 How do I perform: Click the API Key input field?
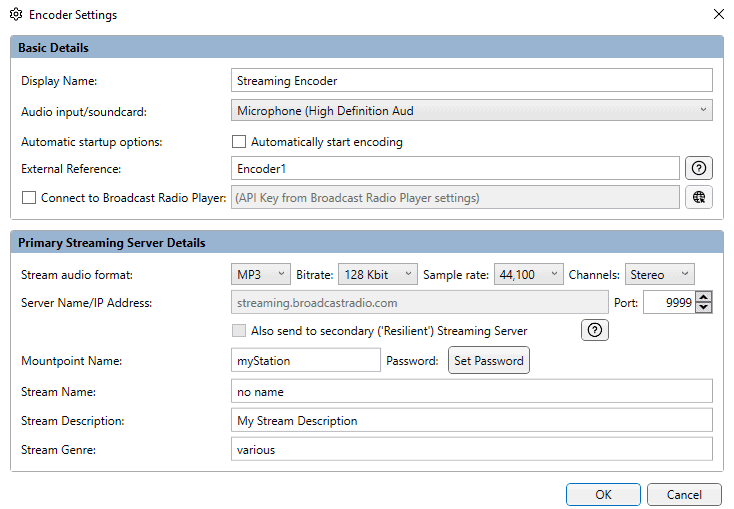[455, 197]
